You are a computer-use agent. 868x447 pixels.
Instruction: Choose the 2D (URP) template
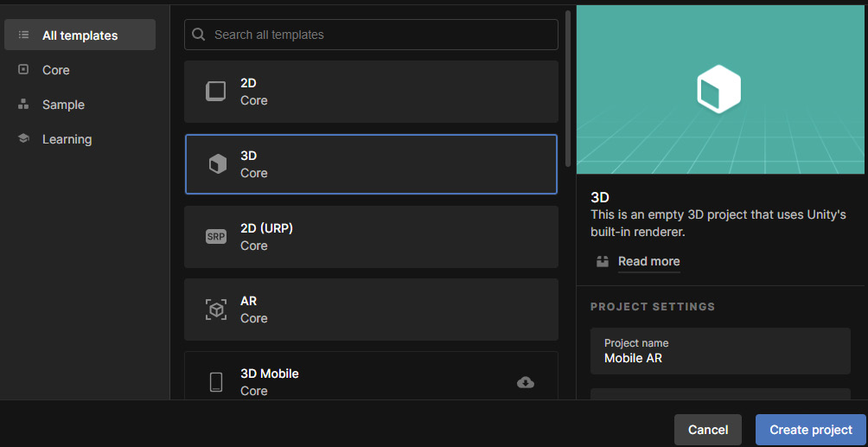[x=371, y=237]
